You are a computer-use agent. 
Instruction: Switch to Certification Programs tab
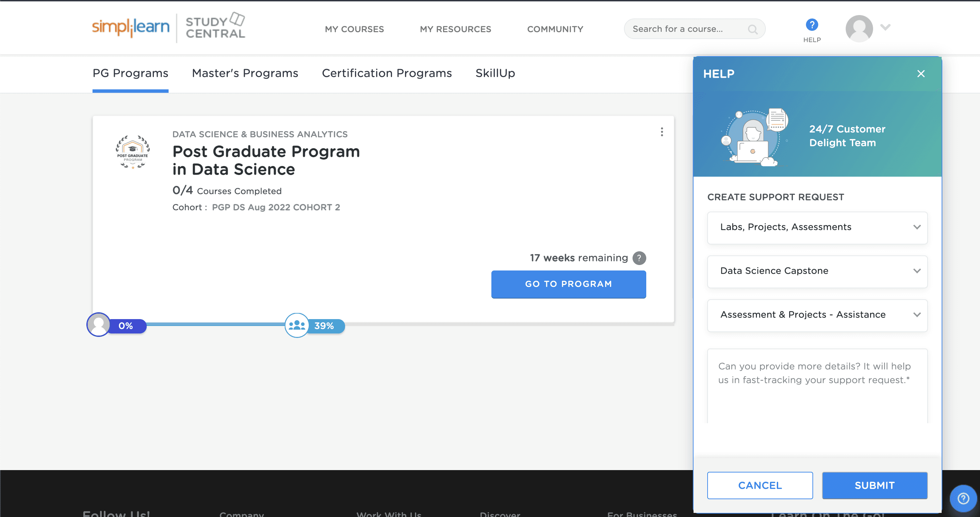point(387,73)
